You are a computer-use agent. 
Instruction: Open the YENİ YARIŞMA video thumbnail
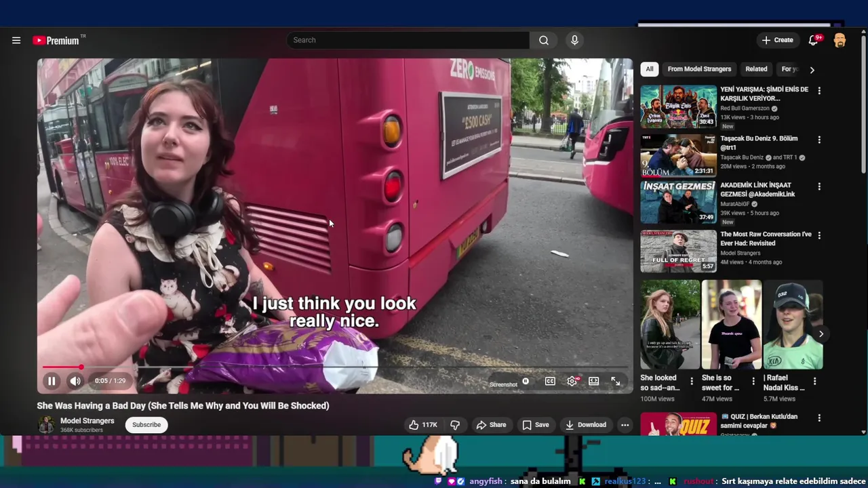pyautogui.click(x=678, y=106)
